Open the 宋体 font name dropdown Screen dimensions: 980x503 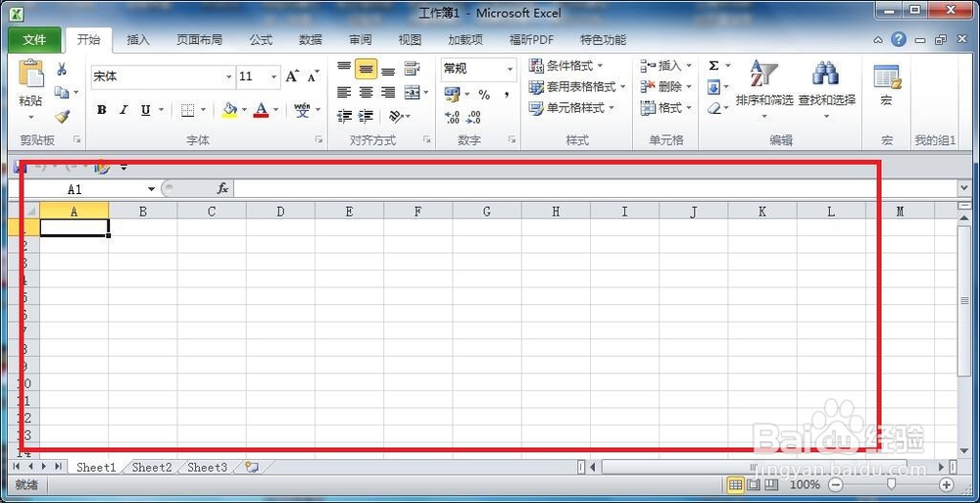tap(228, 76)
